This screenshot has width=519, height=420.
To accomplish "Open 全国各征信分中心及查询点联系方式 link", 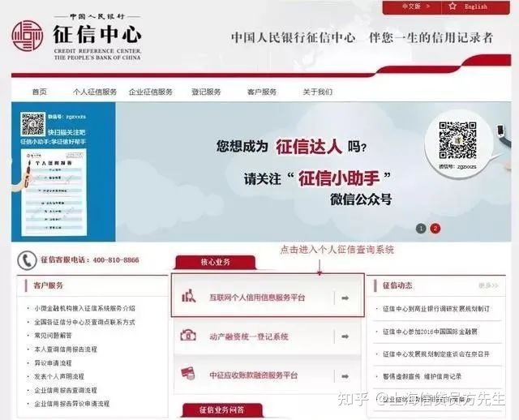I will [x=84, y=322].
